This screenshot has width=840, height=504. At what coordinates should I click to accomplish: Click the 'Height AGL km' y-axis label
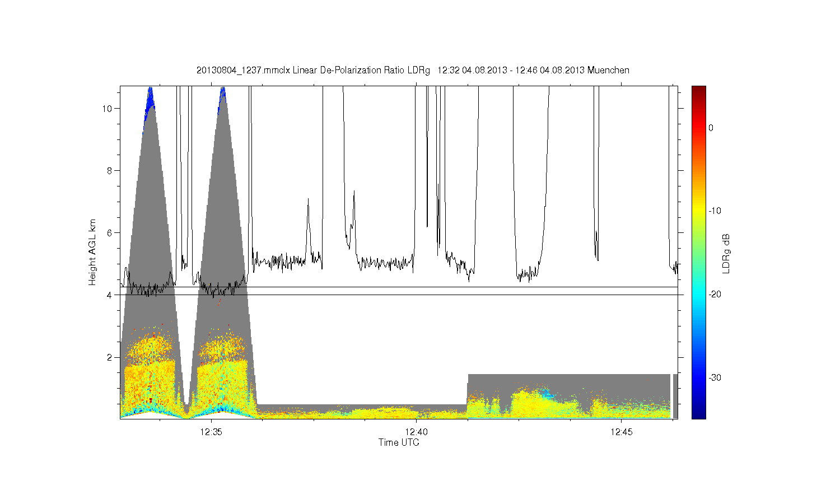click(92, 252)
